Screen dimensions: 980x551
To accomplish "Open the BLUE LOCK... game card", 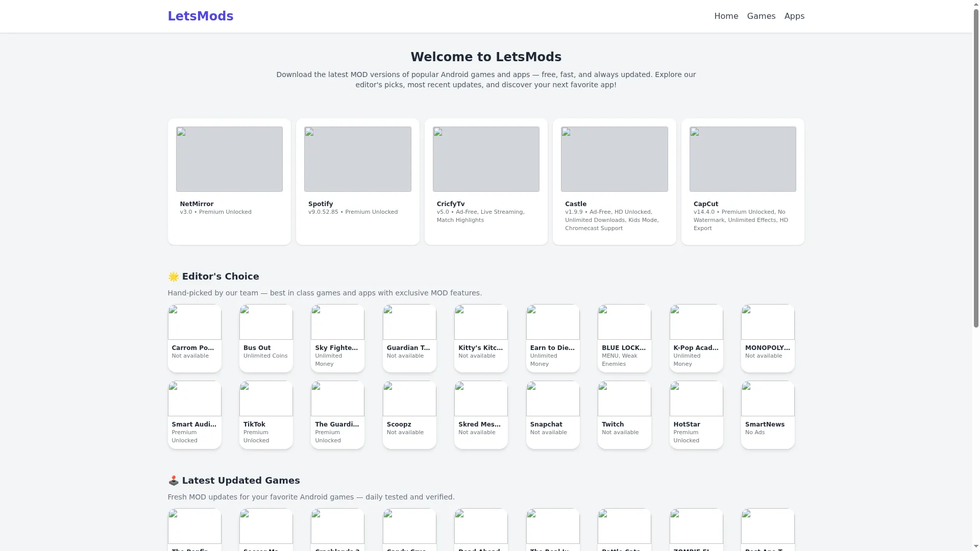I will coord(624,338).
